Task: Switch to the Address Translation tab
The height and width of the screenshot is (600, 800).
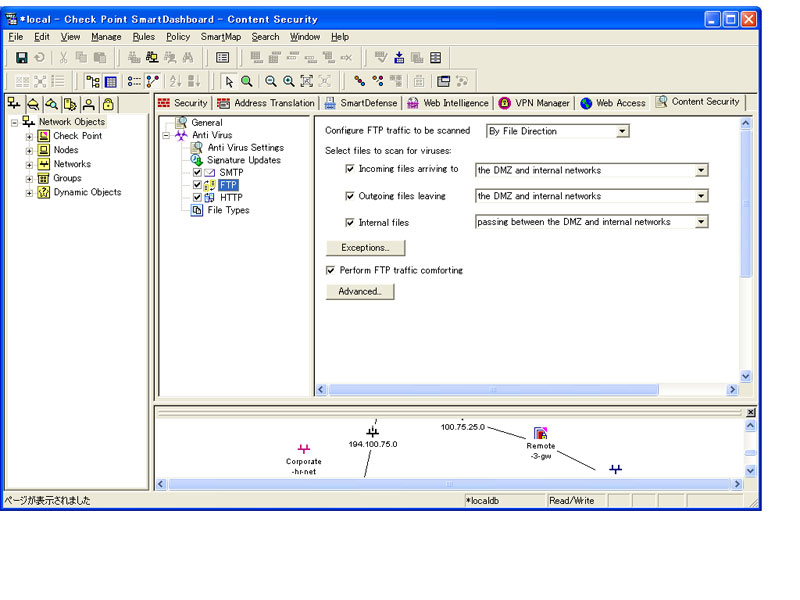Action: pyautogui.click(x=266, y=103)
